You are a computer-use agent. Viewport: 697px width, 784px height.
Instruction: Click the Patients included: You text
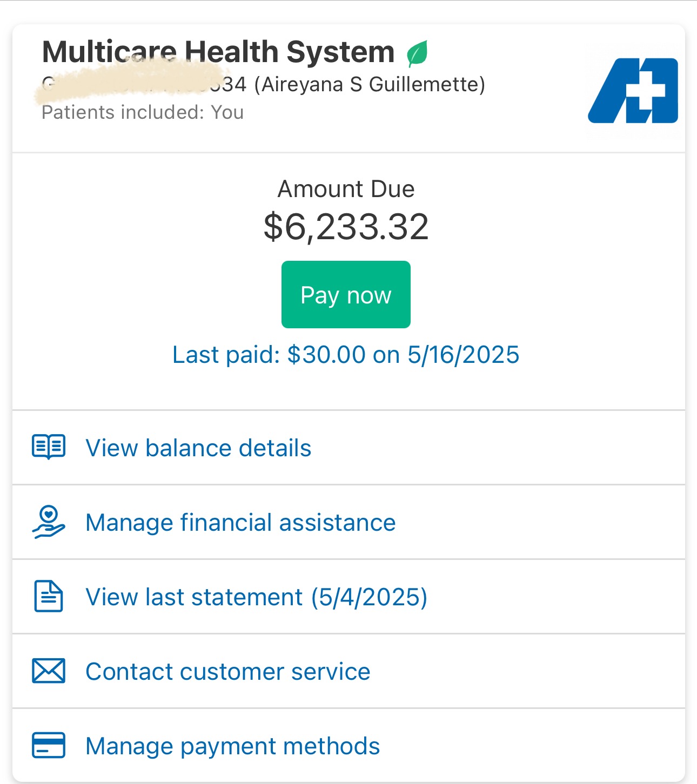(x=143, y=112)
